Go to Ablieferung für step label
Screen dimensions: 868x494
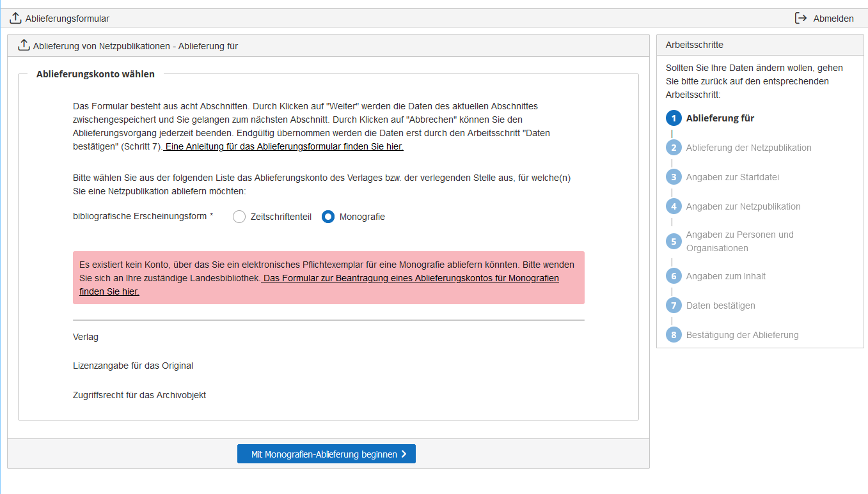pyautogui.click(x=720, y=118)
